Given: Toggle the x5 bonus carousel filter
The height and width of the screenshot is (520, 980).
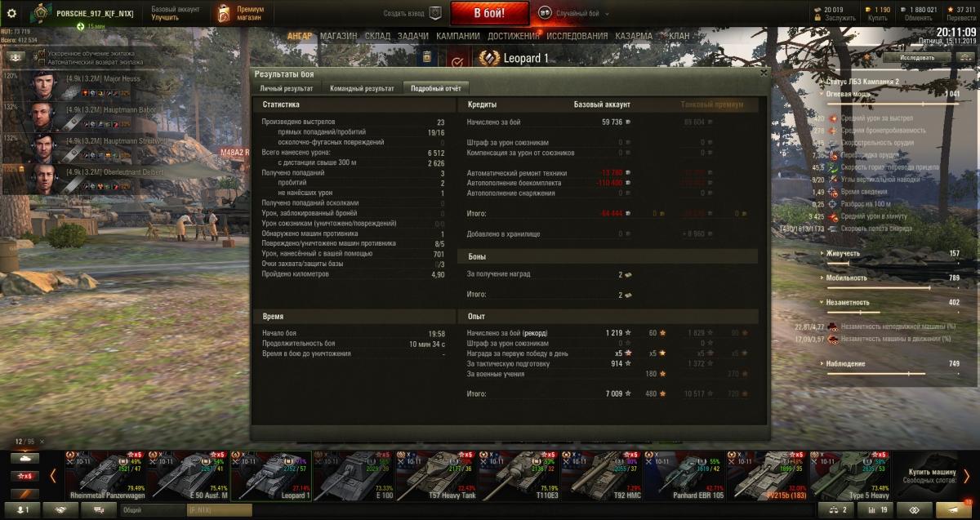Looking at the screenshot, I should [25, 476].
